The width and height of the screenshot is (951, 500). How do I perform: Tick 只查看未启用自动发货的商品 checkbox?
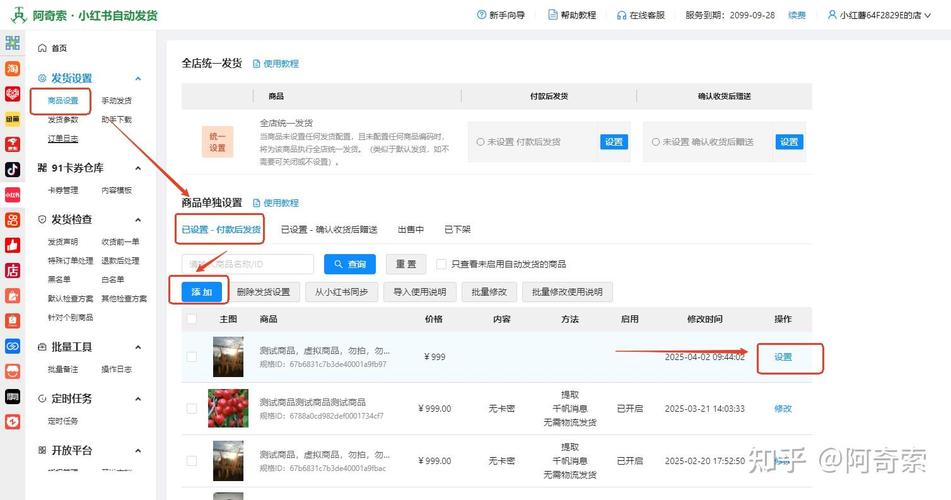[x=442, y=264]
